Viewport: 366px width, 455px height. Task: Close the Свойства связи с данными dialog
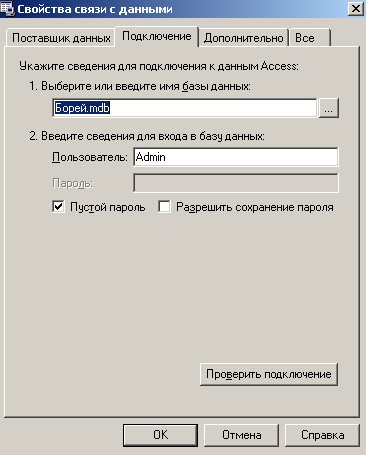click(x=356, y=8)
